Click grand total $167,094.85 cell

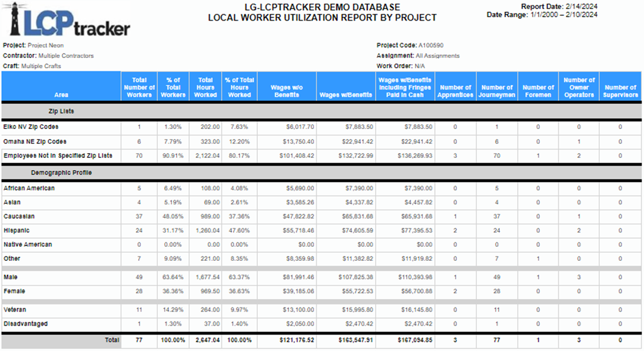coord(415,340)
